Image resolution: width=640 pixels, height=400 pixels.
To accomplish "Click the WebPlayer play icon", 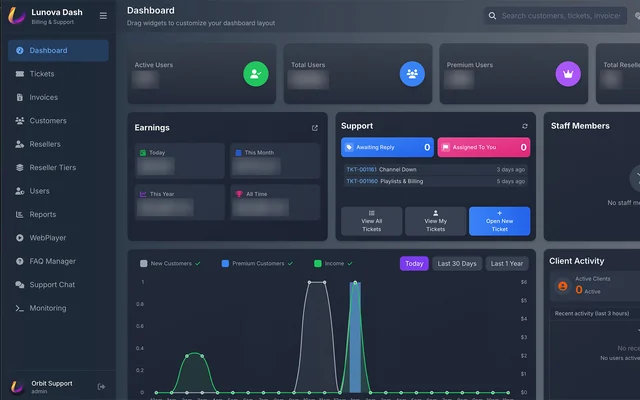I will pyautogui.click(x=20, y=238).
